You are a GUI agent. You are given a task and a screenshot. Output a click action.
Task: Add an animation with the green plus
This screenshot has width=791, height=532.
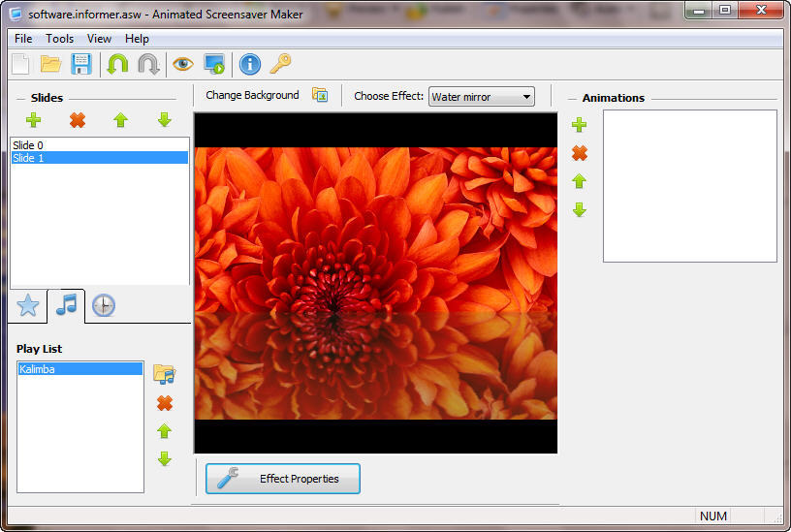[x=580, y=125]
